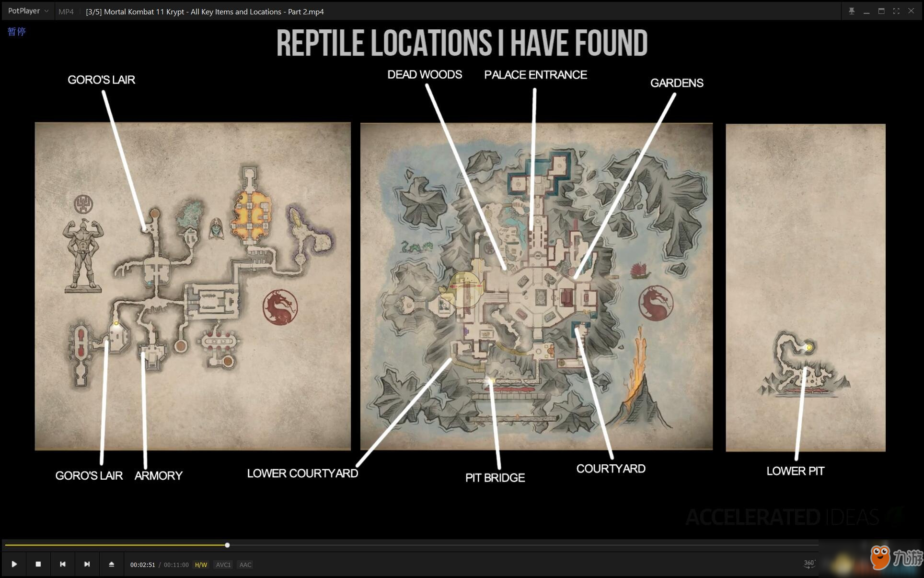The height and width of the screenshot is (578, 924).
Task: Click the eject/open file button
Action: pyautogui.click(x=111, y=564)
